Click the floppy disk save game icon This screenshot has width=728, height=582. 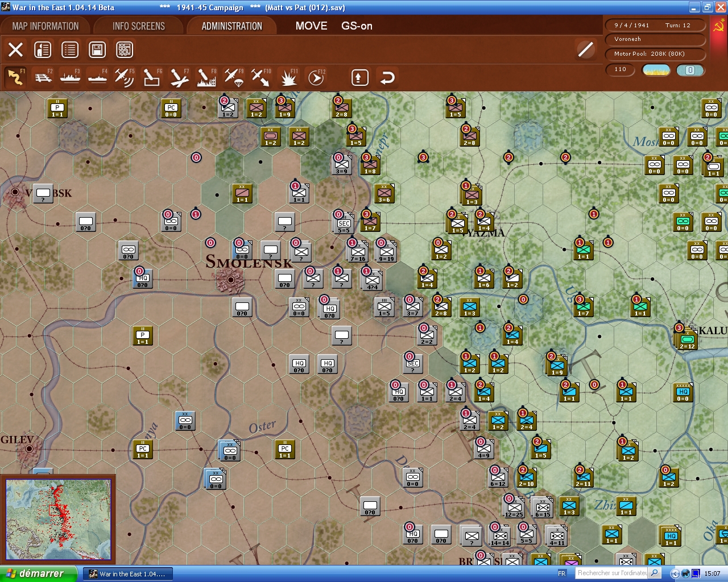[97, 50]
